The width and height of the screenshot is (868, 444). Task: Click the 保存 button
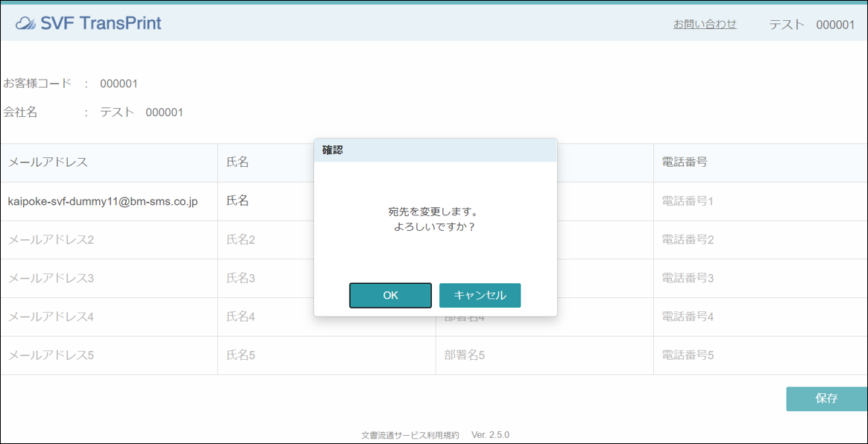826,399
